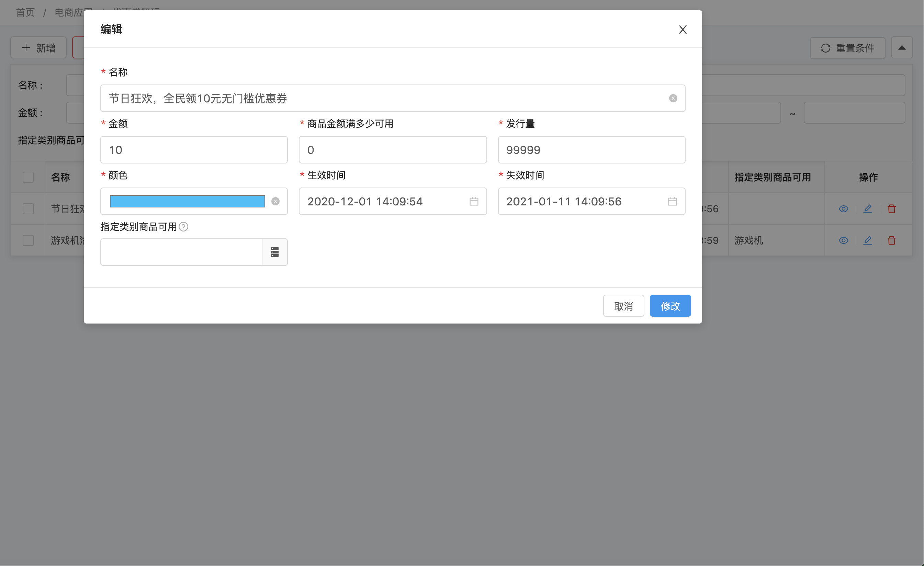Click 修改 to save the changes

670,305
